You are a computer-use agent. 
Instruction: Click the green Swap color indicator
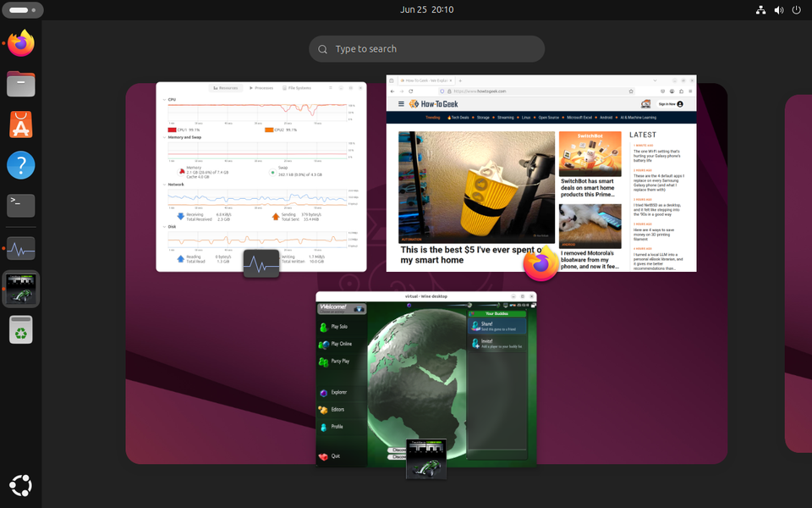point(272,173)
